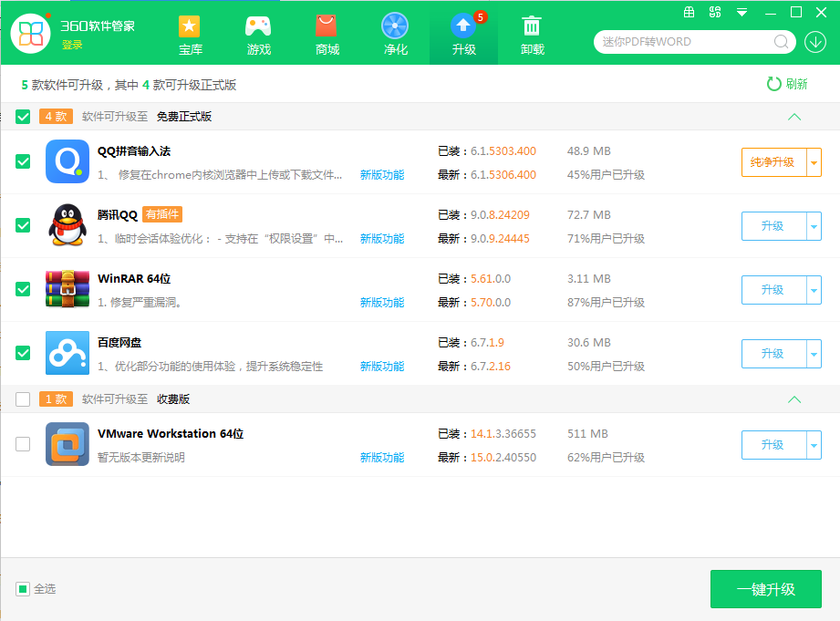The width and height of the screenshot is (840, 621).
Task: Click the VMware Workstation 64位 title text
Action: pyautogui.click(x=171, y=433)
